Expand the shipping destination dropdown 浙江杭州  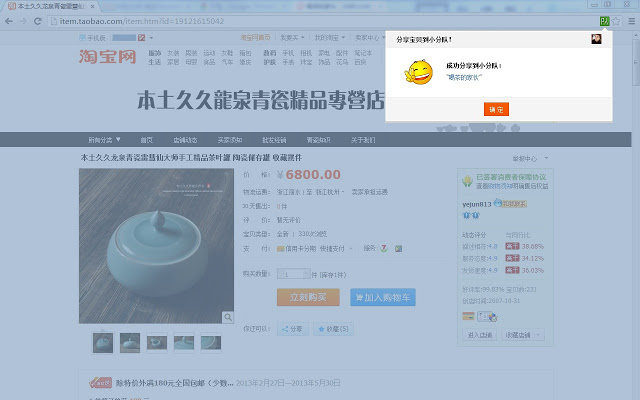[330, 192]
